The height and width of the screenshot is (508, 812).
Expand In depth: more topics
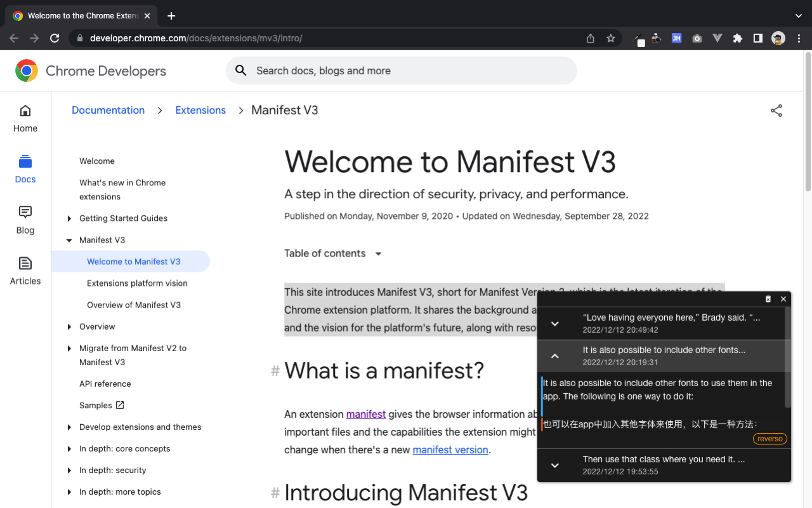click(x=69, y=491)
